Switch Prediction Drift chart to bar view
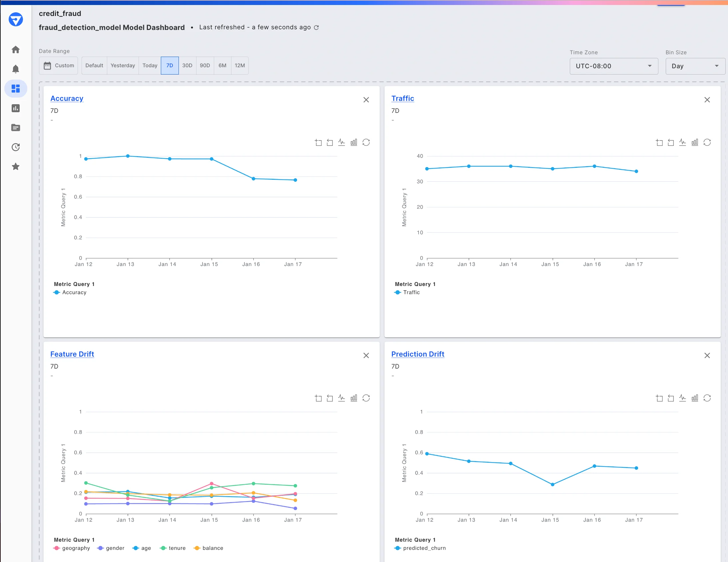Screen dimensions: 728x562 [x=695, y=398]
